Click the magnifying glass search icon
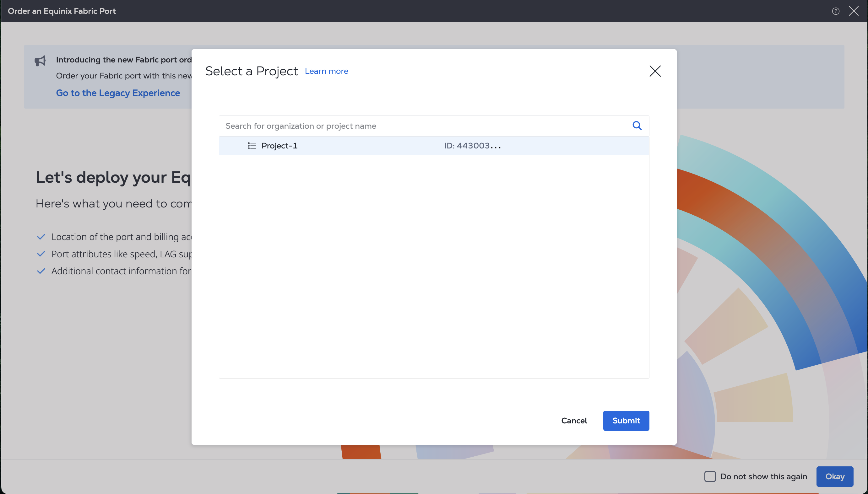 click(637, 126)
